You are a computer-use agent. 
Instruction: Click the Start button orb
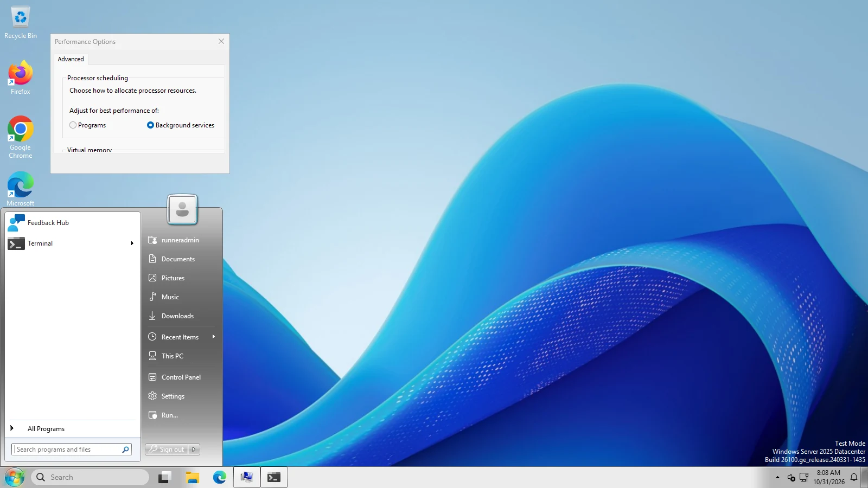point(14,478)
